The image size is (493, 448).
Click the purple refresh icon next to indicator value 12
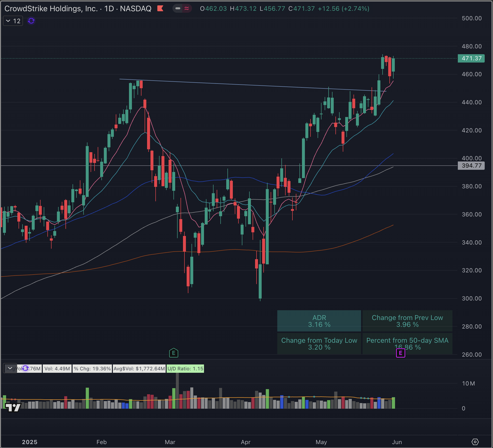point(31,21)
